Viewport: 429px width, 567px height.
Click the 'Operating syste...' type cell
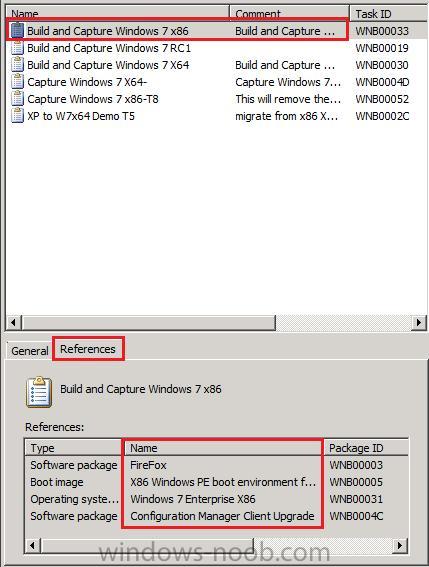(x=75, y=499)
